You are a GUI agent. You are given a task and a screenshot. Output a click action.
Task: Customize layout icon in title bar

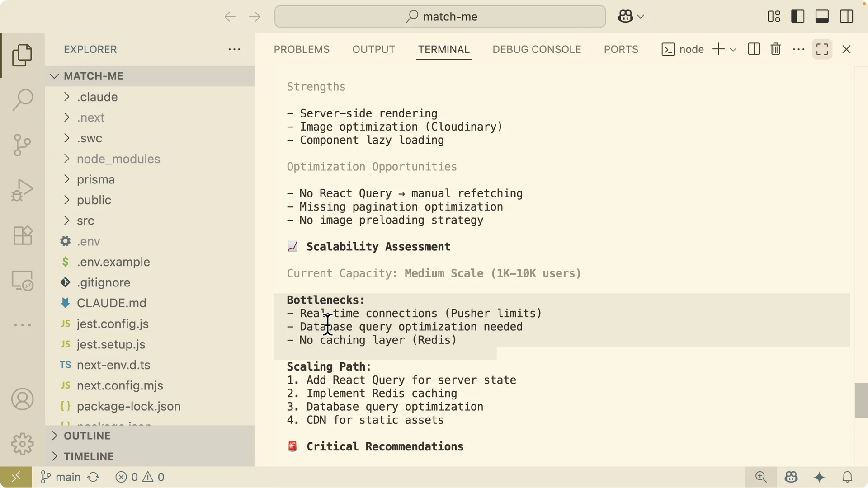[774, 17]
